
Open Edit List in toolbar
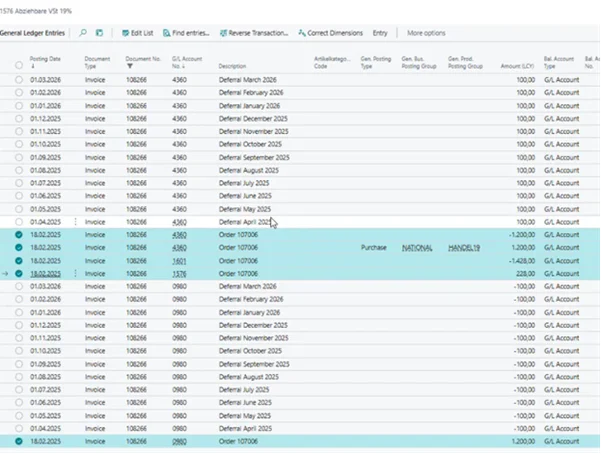(x=138, y=33)
